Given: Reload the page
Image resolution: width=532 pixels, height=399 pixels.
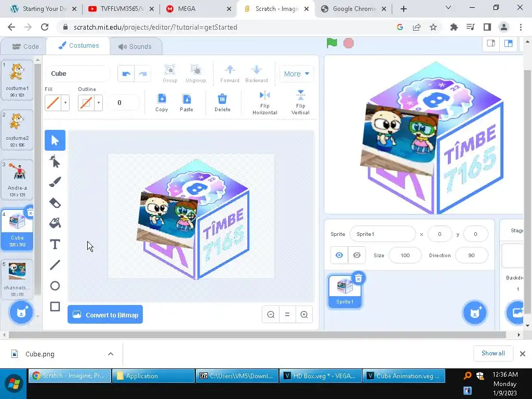Looking at the screenshot, I should (x=45, y=27).
